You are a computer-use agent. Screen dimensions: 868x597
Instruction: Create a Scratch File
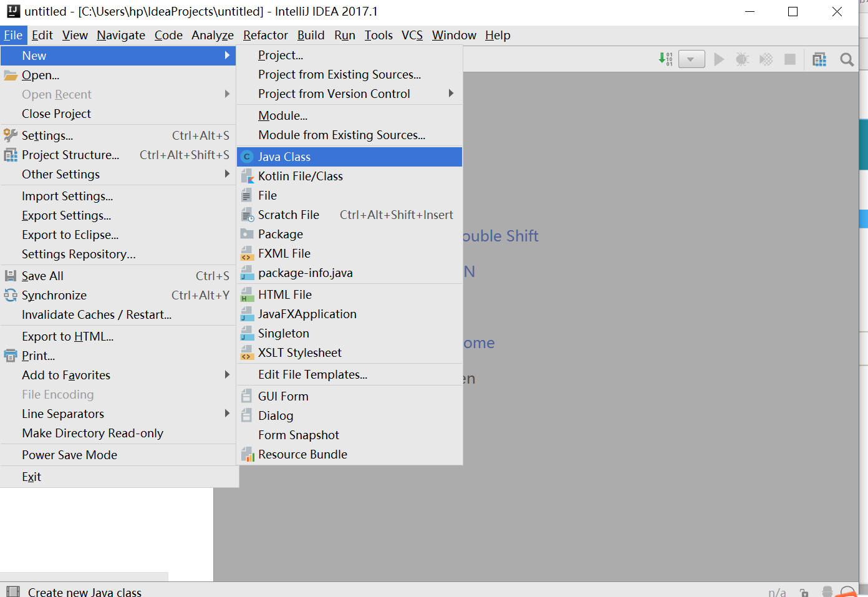[x=349, y=215]
